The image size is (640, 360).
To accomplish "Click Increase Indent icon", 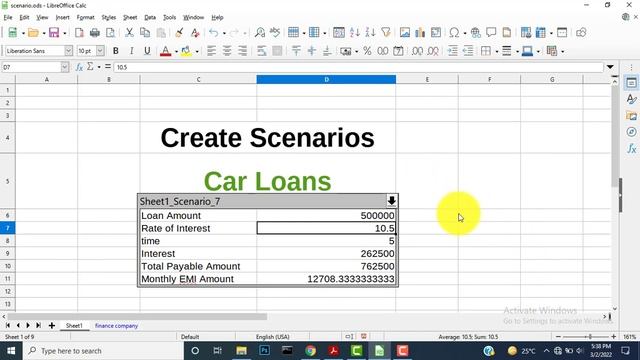I will [453, 51].
